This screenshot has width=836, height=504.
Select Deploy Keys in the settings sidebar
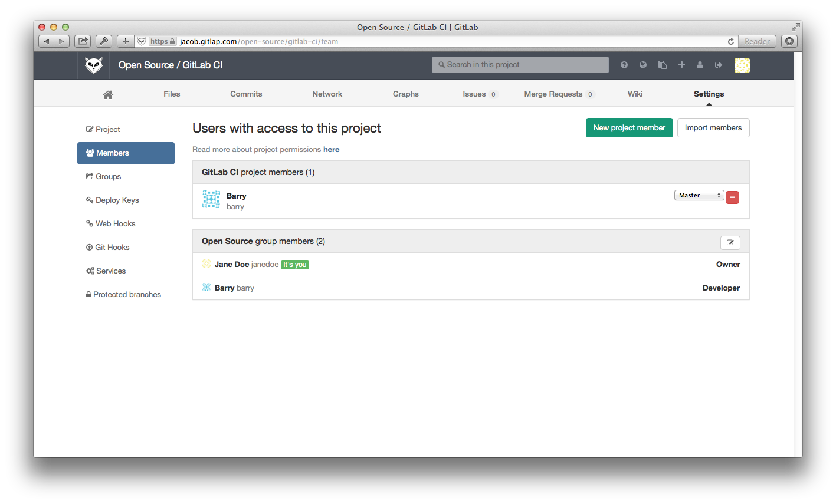tap(117, 200)
